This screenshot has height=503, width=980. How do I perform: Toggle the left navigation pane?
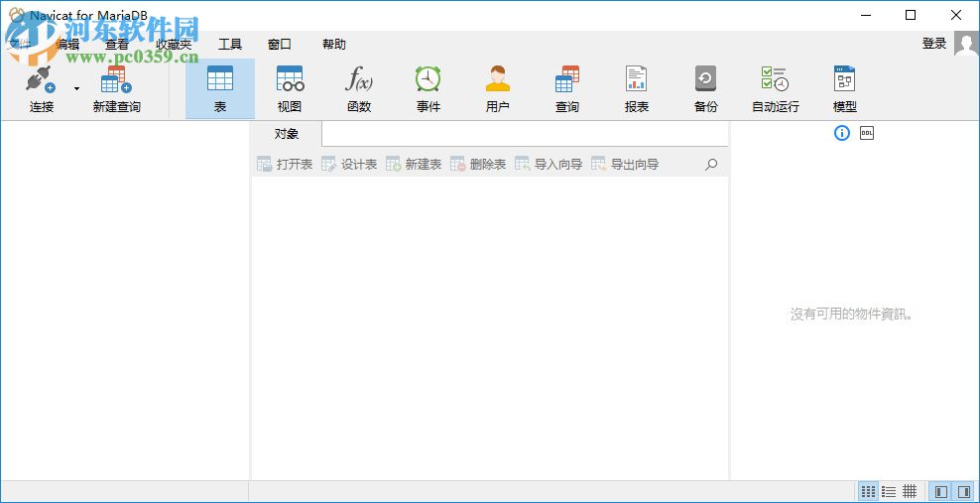click(939, 491)
